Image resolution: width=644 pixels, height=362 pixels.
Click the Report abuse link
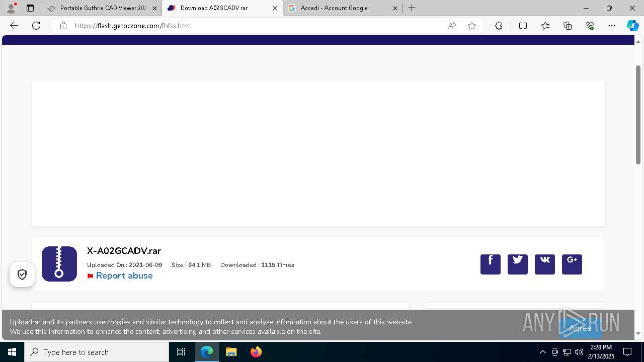point(124,276)
